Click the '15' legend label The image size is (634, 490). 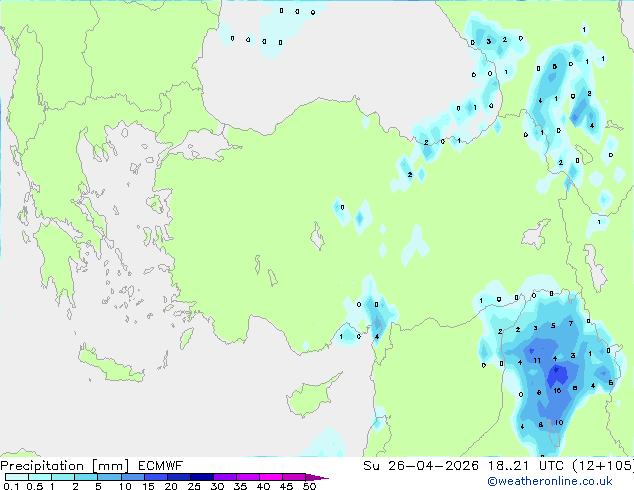coord(148,486)
